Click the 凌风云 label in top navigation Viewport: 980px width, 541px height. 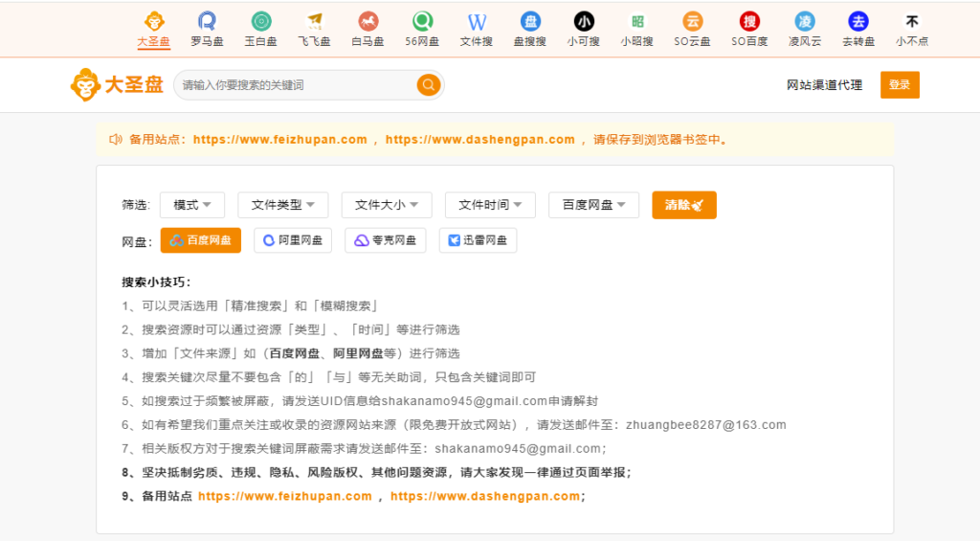point(804,41)
